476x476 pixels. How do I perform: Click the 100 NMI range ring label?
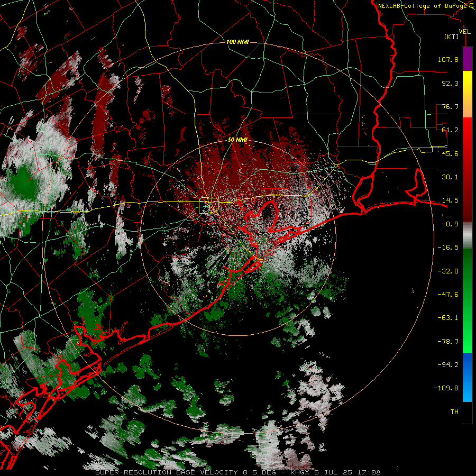point(237,42)
